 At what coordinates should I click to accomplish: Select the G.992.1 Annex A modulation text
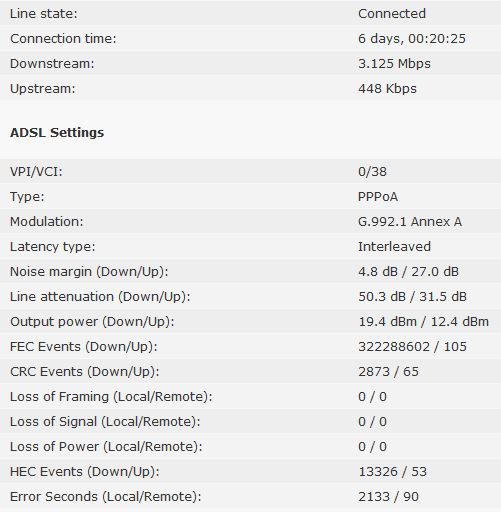(x=410, y=222)
